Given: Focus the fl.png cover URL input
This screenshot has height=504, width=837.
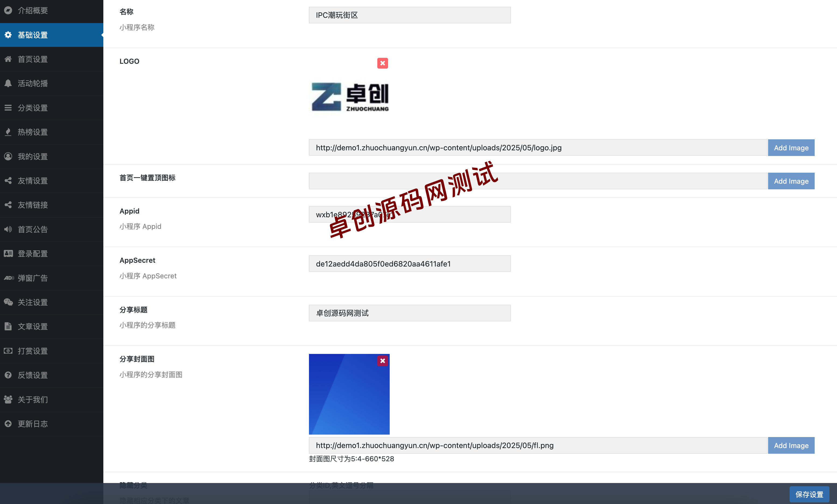Looking at the screenshot, I should 538,445.
